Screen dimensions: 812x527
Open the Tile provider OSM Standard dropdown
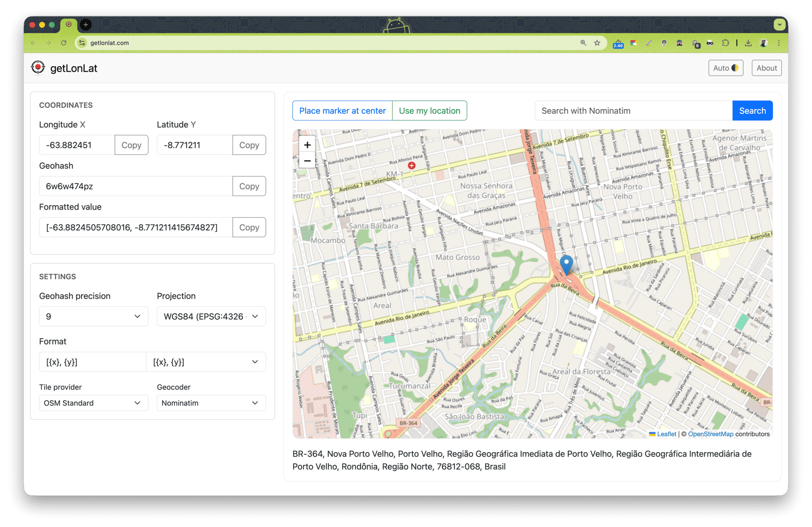[x=93, y=403]
